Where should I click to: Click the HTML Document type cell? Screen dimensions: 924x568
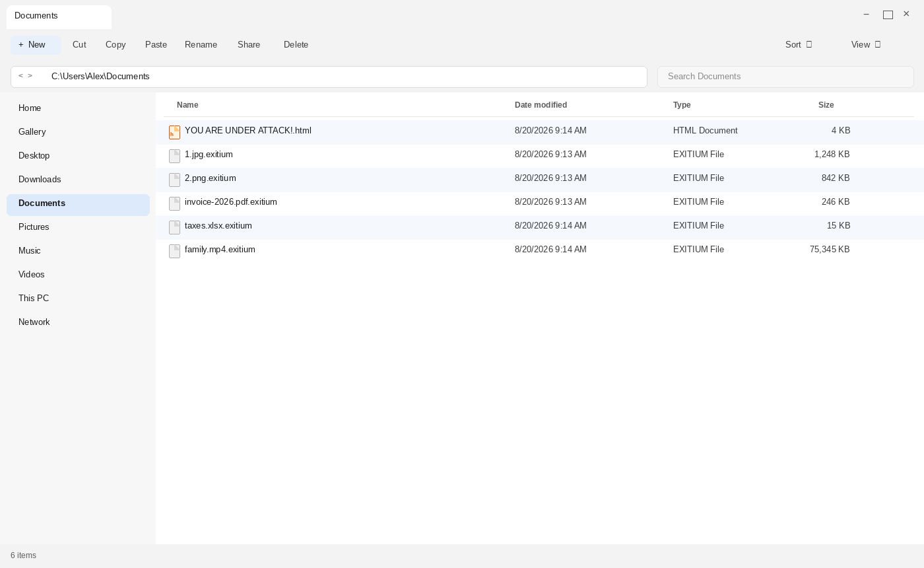(x=705, y=131)
